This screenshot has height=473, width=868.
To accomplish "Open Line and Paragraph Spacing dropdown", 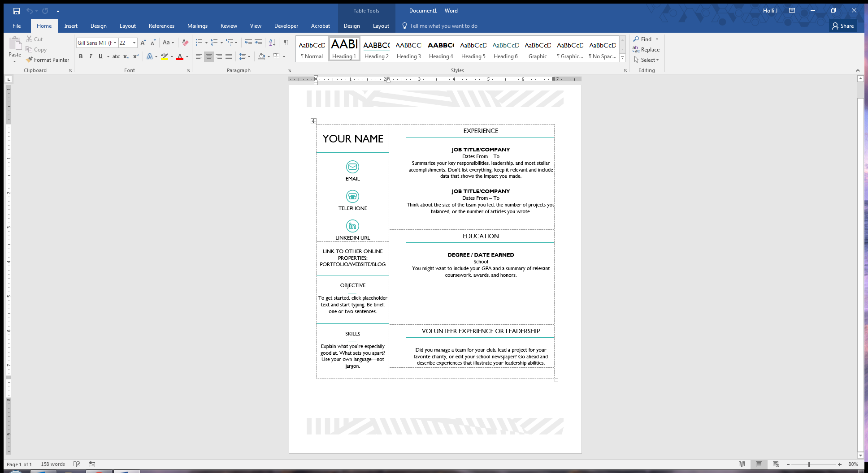I will (244, 56).
